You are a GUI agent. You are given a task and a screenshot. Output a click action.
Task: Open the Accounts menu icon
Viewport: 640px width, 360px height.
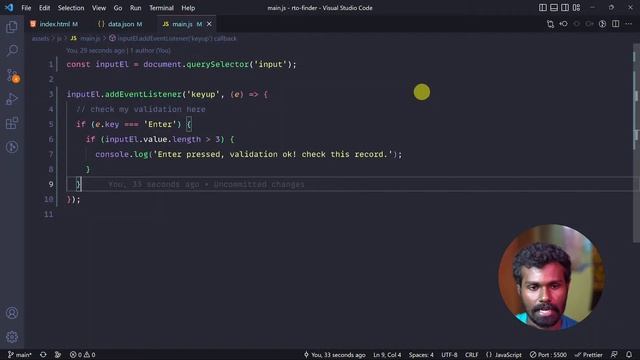[12, 313]
